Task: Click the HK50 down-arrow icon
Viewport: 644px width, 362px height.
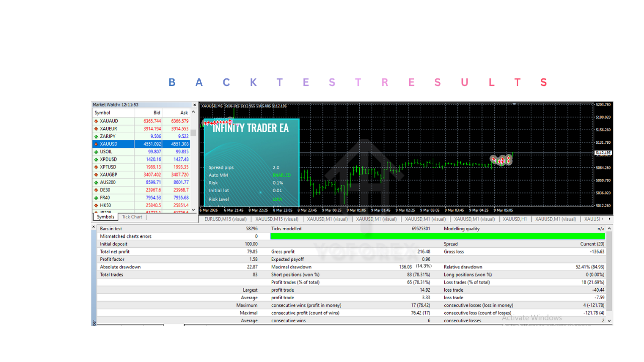Action: (96, 205)
